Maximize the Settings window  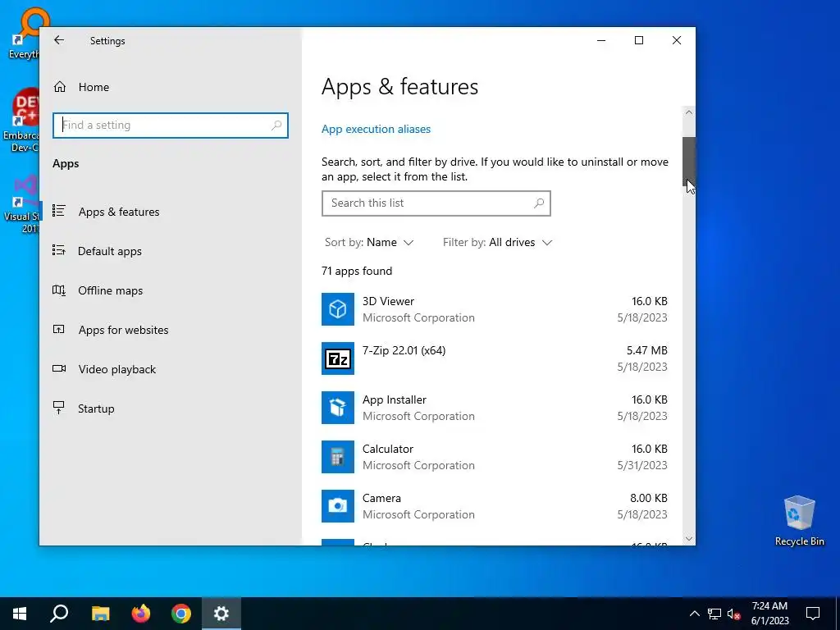pos(638,40)
